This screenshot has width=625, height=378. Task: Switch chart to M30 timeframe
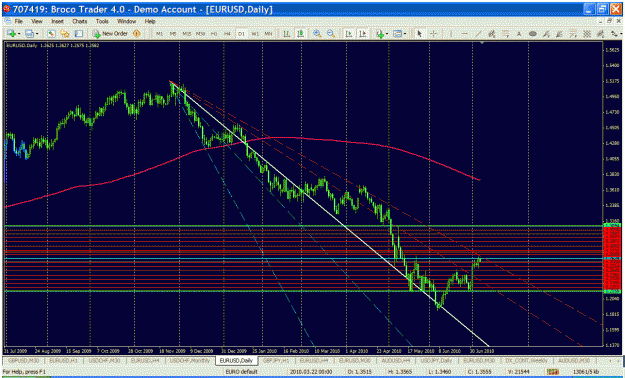click(200, 34)
